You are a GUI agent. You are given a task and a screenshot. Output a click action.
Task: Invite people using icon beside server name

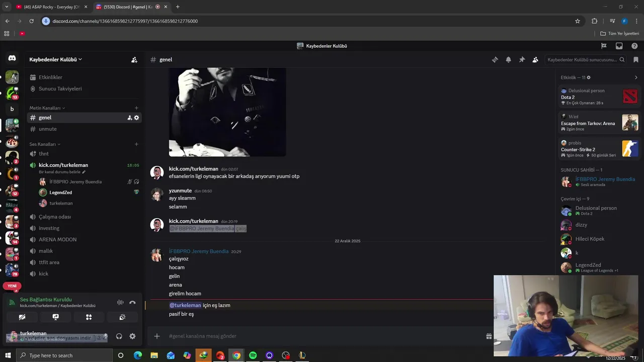click(x=134, y=59)
